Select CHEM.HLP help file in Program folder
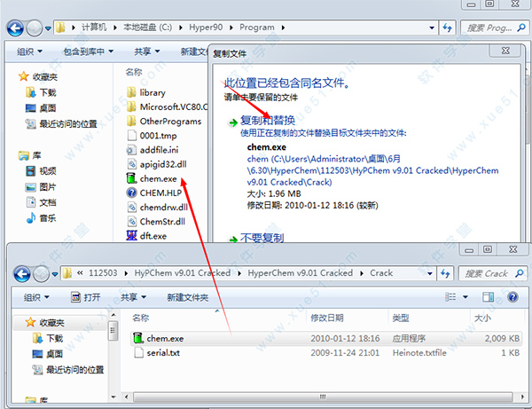The height and width of the screenshot is (409, 532). [x=154, y=193]
